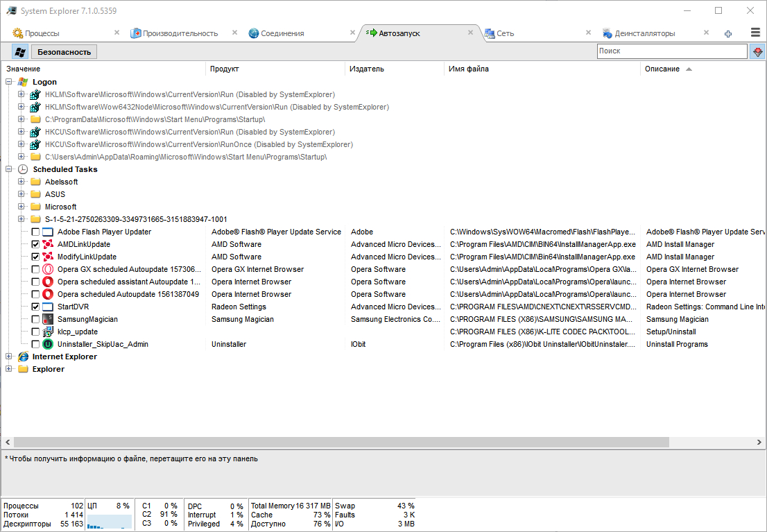Image resolution: width=767 pixels, height=532 pixels.
Task: Sort by the Издатель column header
Action: point(395,69)
